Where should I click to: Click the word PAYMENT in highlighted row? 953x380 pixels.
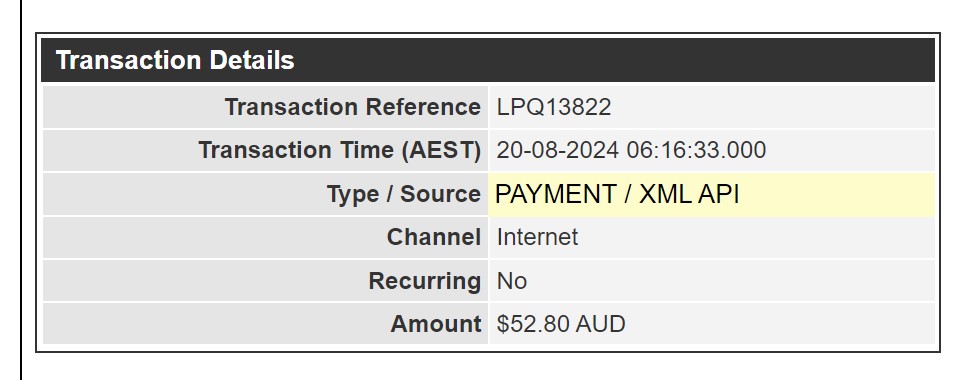556,194
